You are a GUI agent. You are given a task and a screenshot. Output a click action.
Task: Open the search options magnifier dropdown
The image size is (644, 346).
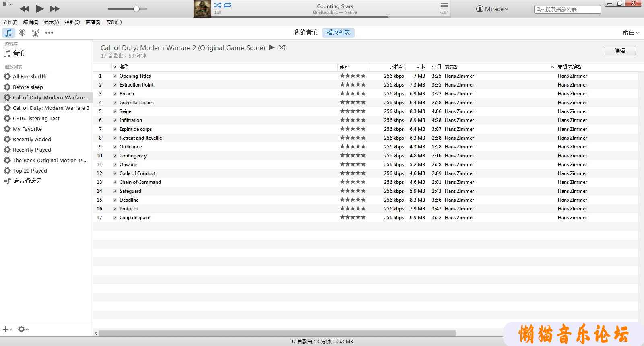[x=540, y=9]
